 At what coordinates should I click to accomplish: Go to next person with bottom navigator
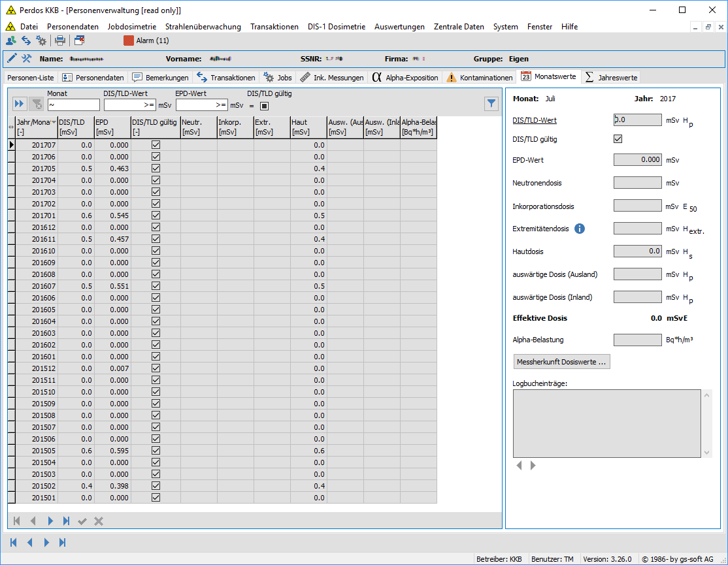[x=46, y=542]
